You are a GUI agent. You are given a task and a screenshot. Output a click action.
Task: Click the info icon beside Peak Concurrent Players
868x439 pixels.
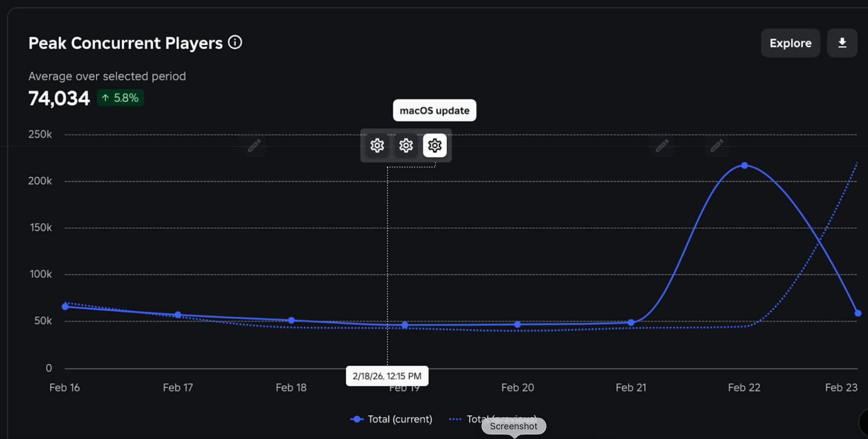[235, 42]
